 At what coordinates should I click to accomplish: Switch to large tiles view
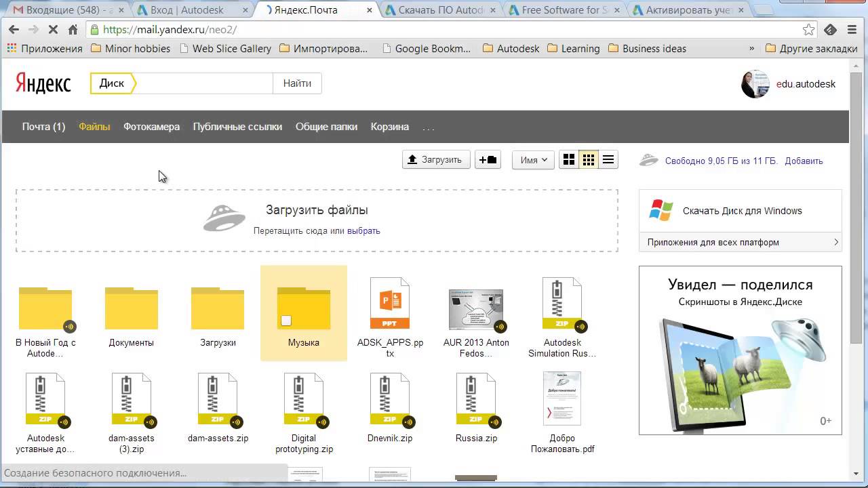point(569,160)
